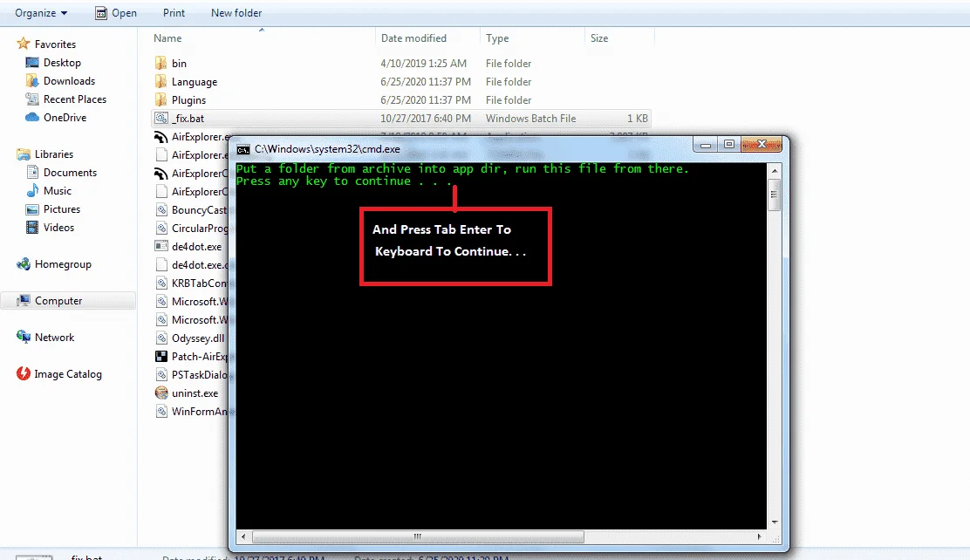Click Print in the Explorer toolbar

[x=174, y=13]
